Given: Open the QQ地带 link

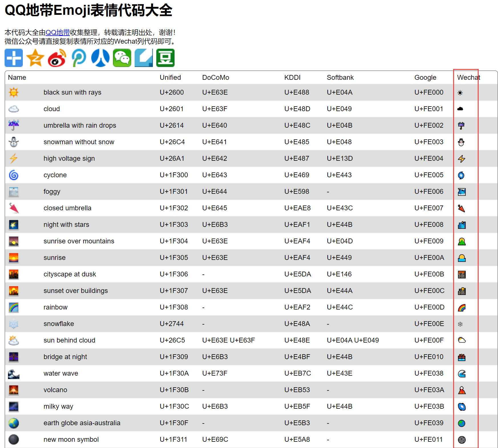Looking at the screenshot, I should click(x=58, y=32).
